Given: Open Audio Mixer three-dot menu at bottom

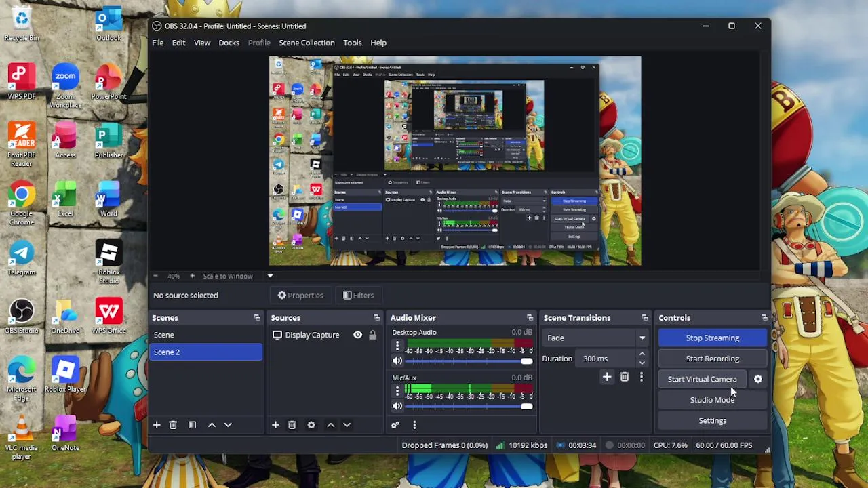Looking at the screenshot, I should pyautogui.click(x=414, y=425).
